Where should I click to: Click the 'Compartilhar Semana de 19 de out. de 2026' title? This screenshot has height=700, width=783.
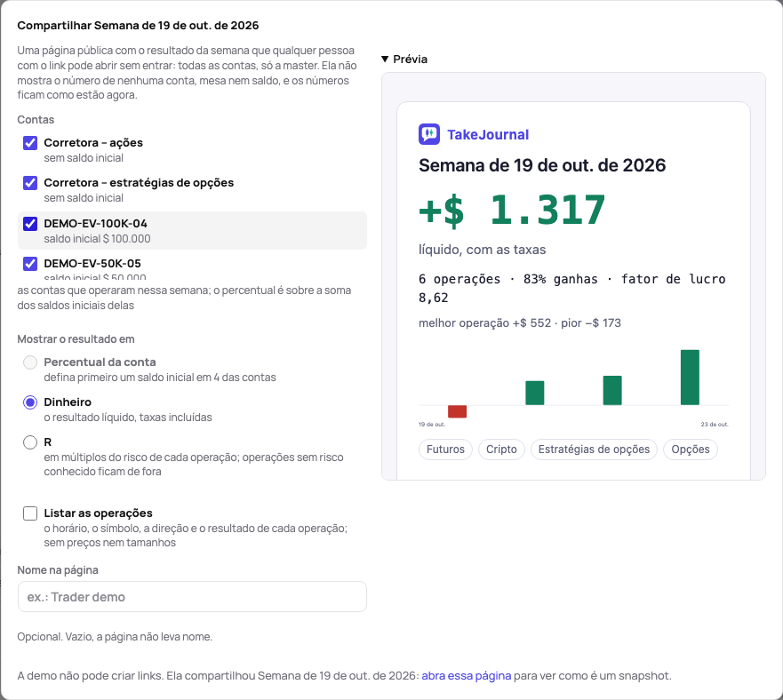[138, 26]
